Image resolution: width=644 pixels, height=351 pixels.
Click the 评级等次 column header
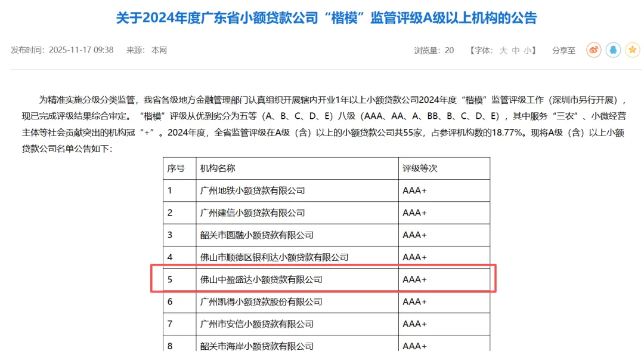pos(444,168)
